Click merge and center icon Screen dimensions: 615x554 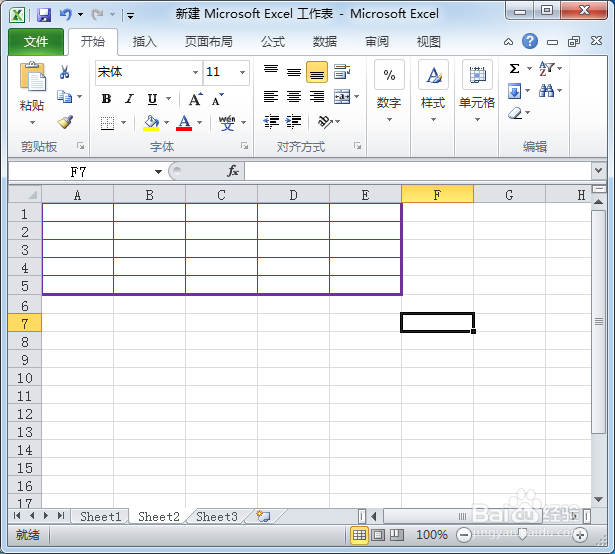click(x=342, y=97)
